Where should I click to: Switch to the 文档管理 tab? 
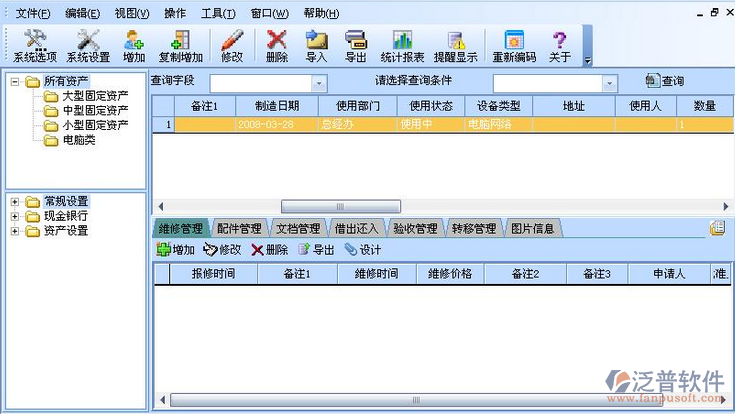tap(298, 228)
